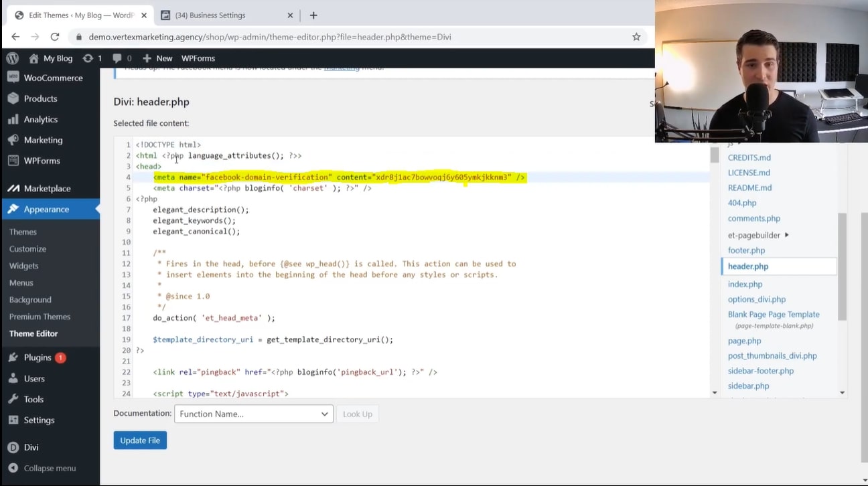Click the Marketplace sidebar icon
This screenshot has width=868, height=486.
click(x=13, y=188)
